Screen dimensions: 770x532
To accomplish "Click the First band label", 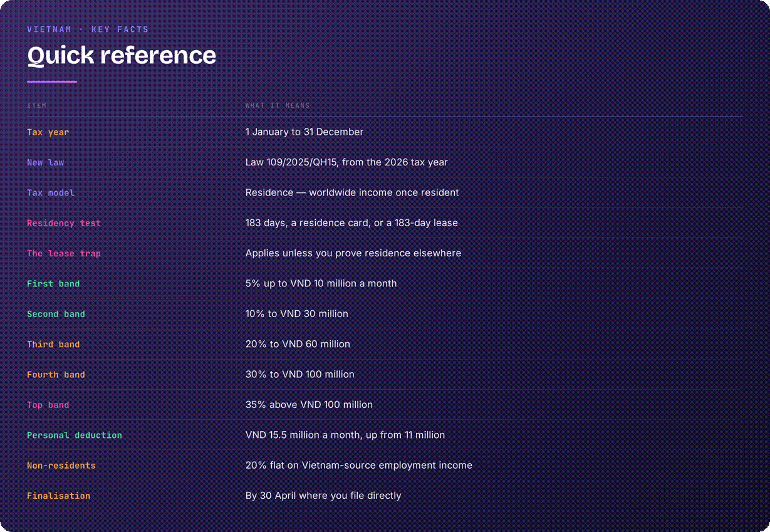I will coord(53,284).
